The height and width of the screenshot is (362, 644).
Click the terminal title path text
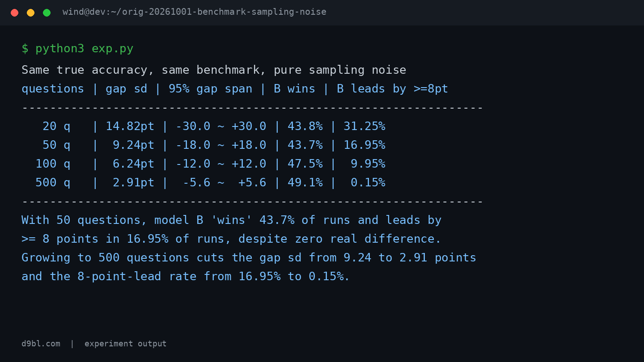tap(195, 12)
